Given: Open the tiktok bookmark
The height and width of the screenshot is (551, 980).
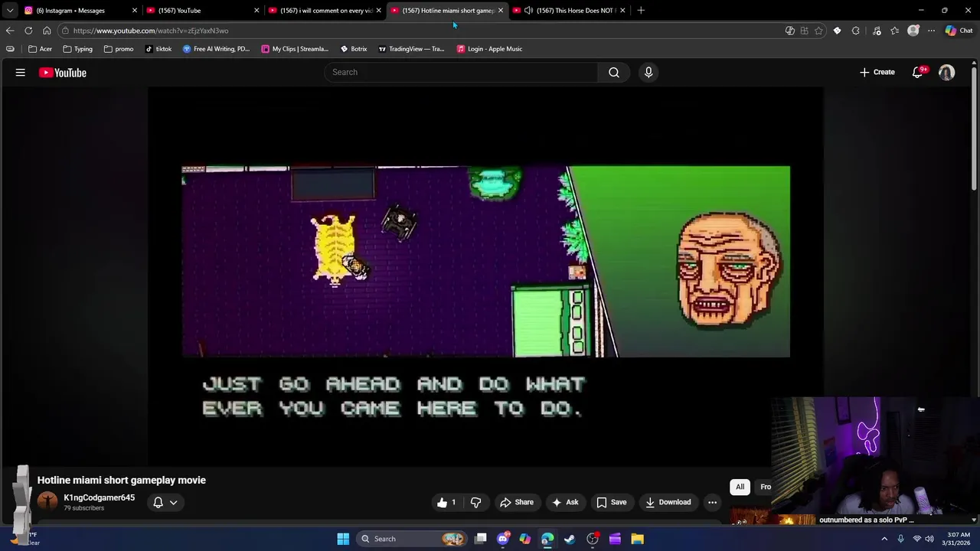Looking at the screenshot, I should click(x=158, y=49).
